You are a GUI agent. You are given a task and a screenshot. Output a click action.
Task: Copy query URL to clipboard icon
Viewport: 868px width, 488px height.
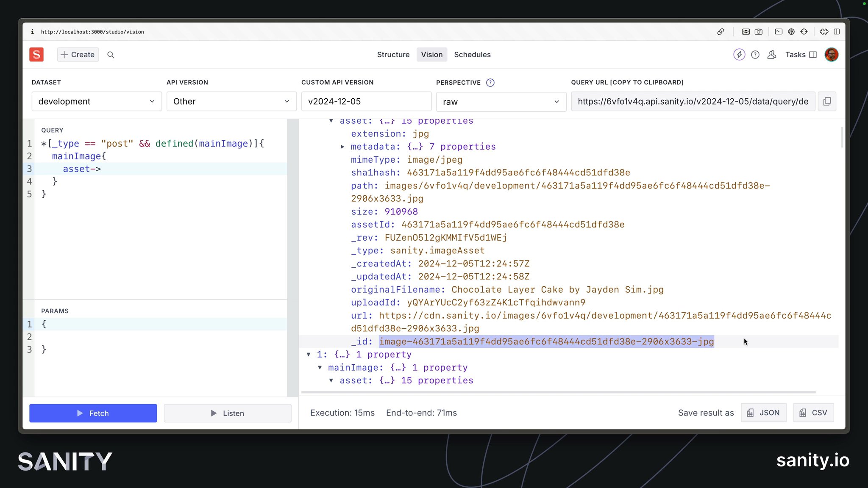tap(827, 101)
